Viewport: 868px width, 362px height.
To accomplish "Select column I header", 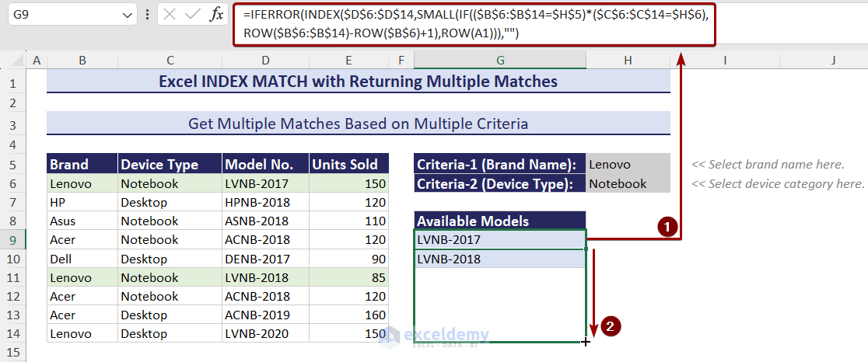I will click(725, 61).
